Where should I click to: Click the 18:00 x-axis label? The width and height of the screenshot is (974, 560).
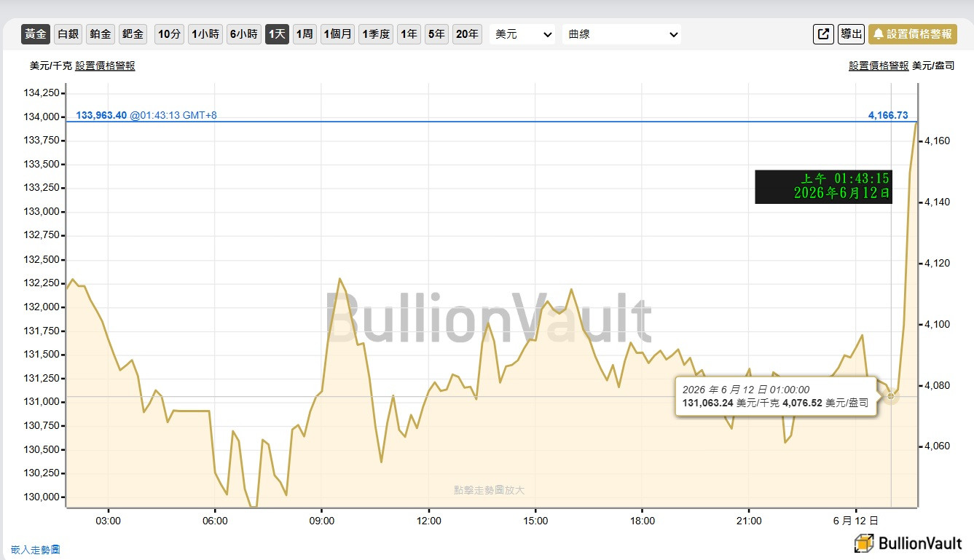(643, 521)
